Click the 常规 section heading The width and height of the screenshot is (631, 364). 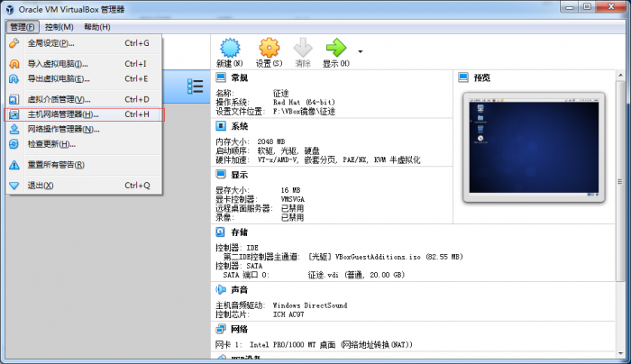tap(239, 77)
